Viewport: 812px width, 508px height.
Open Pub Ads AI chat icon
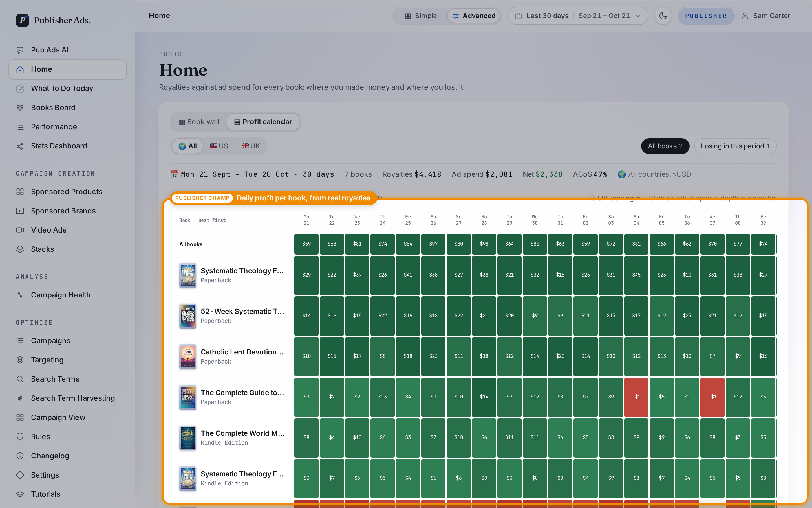pyautogui.click(x=20, y=50)
